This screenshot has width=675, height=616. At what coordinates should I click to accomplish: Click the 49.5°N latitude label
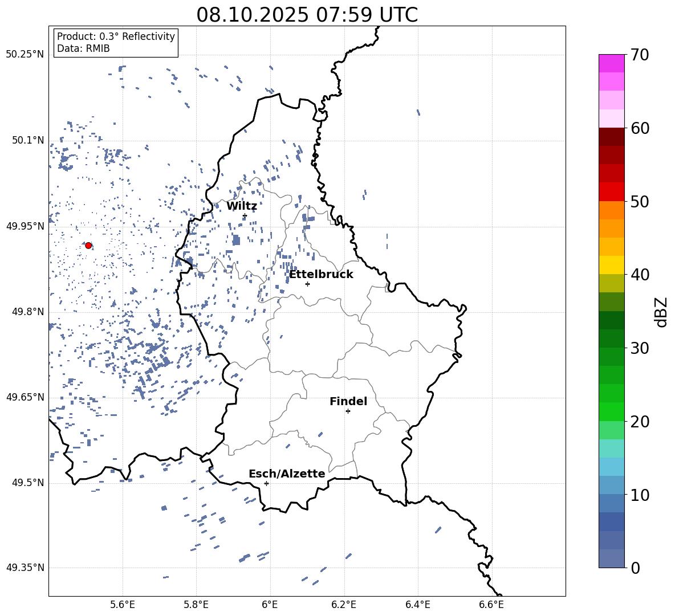click(27, 483)
